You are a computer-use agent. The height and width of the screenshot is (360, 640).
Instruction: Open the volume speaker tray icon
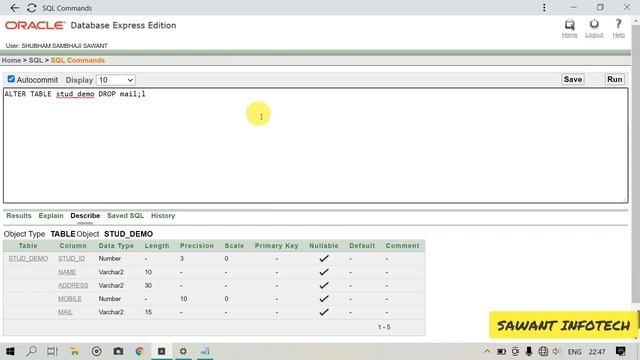click(x=556, y=351)
